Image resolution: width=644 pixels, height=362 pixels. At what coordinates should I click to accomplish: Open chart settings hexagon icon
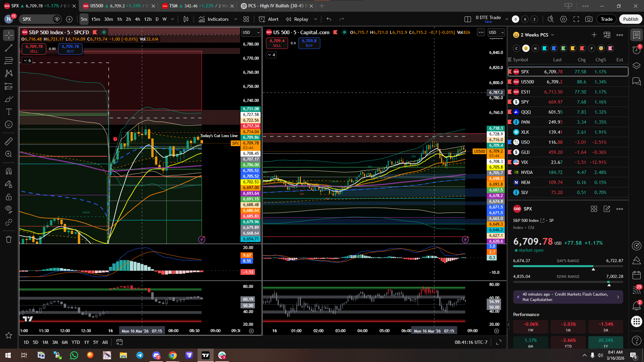tap(563, 19)
